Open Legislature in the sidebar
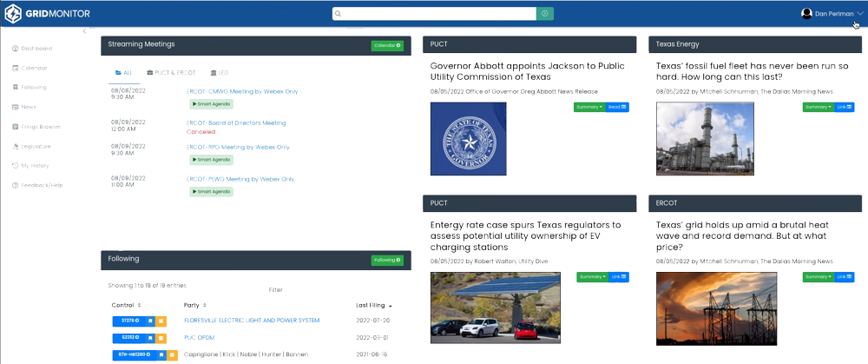 31,146
